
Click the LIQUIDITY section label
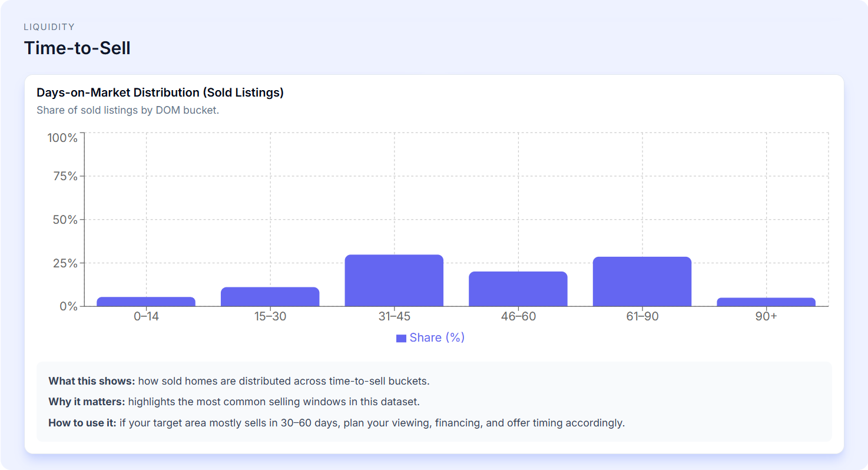49,27
